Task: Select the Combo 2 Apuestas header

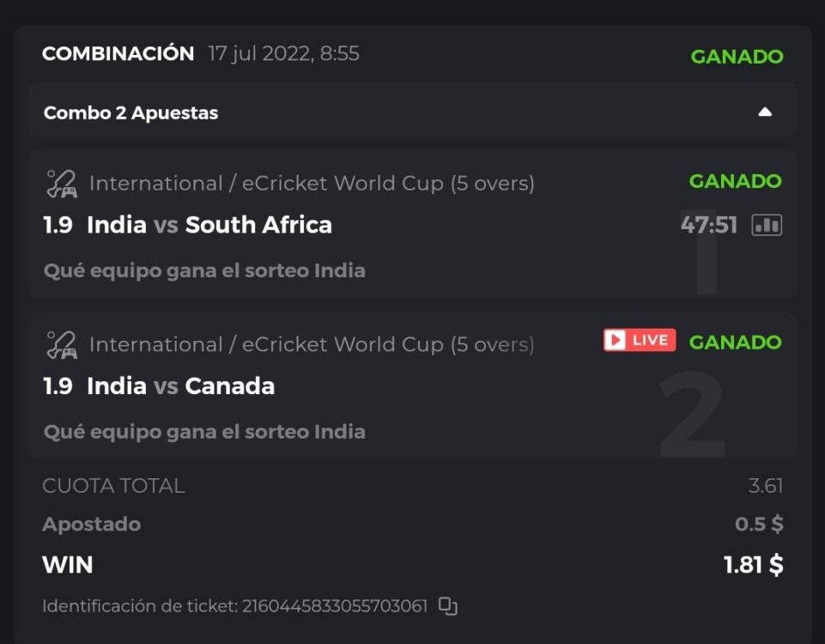Action: (x=130, y=113)
